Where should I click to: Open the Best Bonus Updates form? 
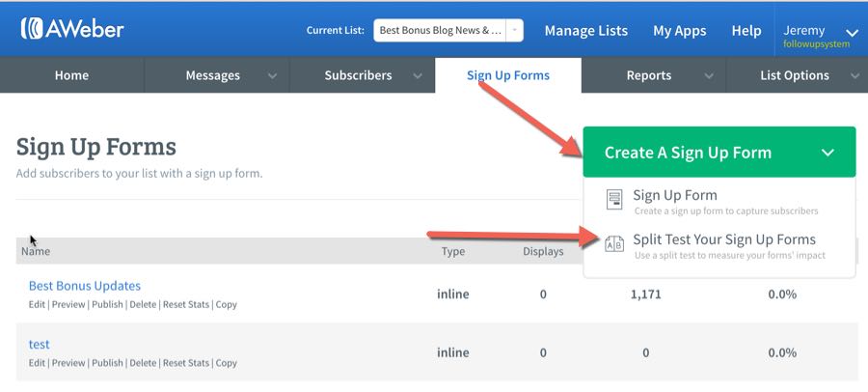(85, 286)
